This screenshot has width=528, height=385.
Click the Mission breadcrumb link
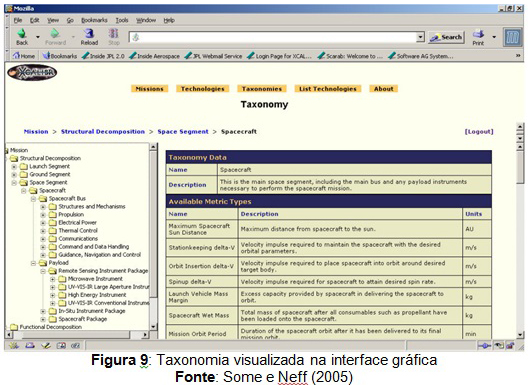(36, 132)
